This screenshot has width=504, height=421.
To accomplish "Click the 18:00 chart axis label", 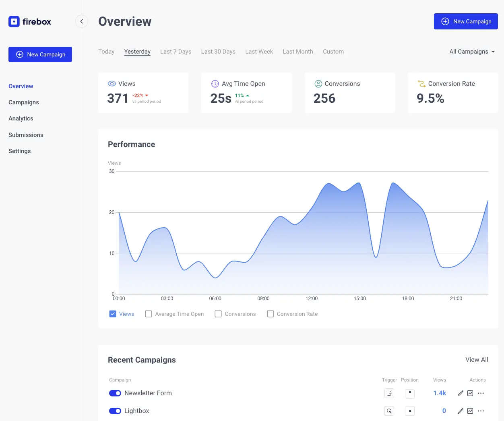I will pos(408,299).
